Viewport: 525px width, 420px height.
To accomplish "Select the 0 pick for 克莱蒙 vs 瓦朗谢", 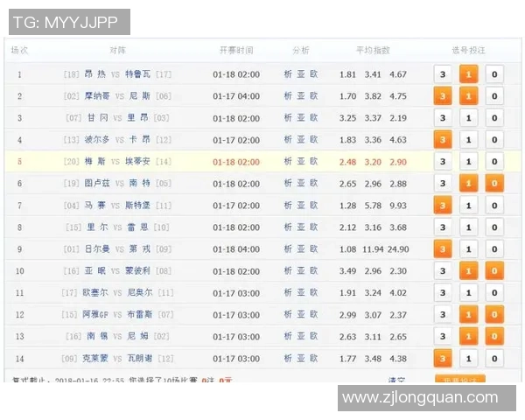I will click(x=494, y=359).
